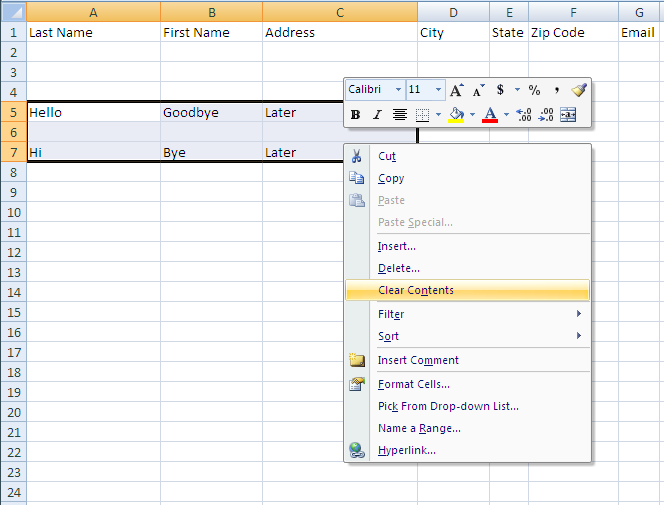This screenshot has width=664, height=505.
Task: Select column F header
Action: click(573, 12)
